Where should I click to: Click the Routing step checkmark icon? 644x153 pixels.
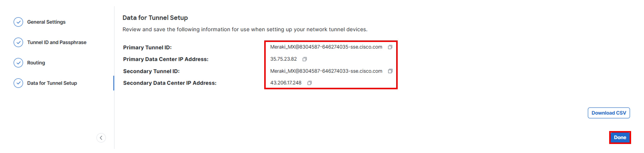18,63
